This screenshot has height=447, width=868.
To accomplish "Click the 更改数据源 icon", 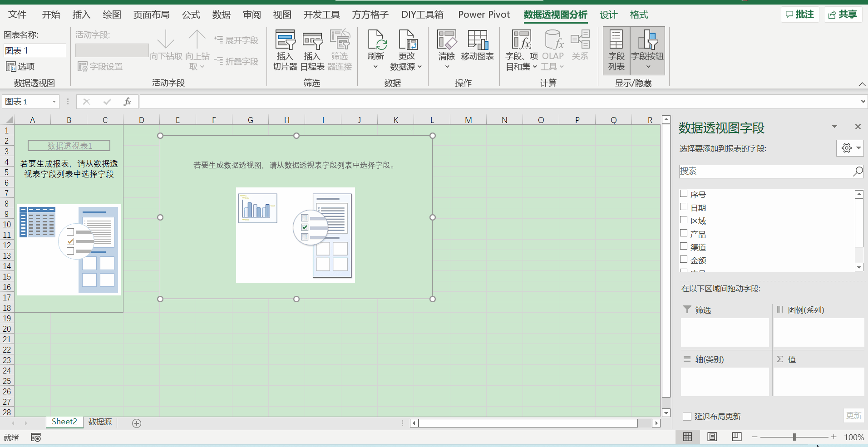I will [x=407, y=40].
